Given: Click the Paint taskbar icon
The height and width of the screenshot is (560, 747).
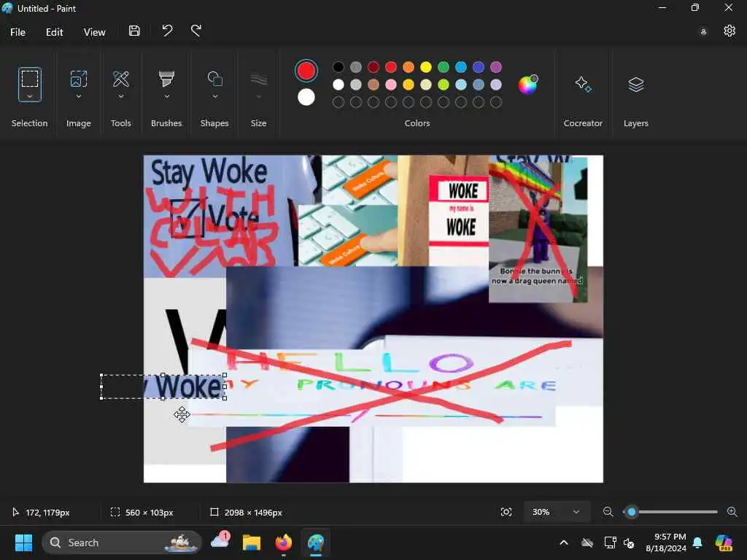Looking at the screenshot, I should pyautogui.click(x=315, y=542).
